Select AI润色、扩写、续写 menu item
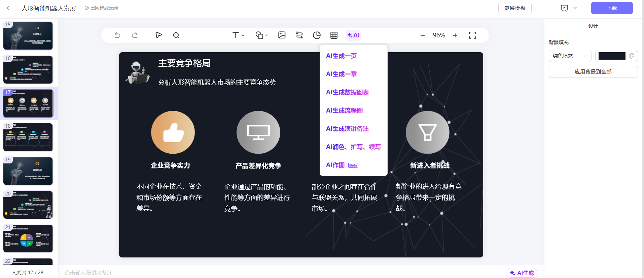This screenshot has height=278, width=644. pos(353,147)
